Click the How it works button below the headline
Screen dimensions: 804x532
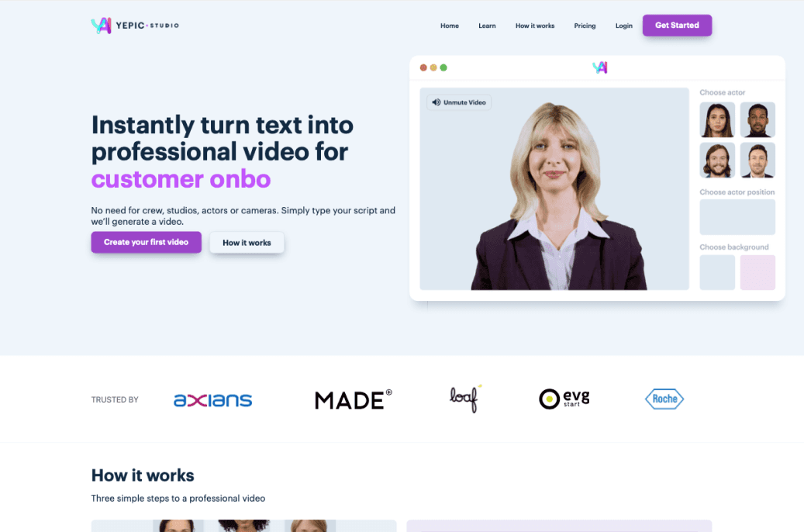pos(247,243)
